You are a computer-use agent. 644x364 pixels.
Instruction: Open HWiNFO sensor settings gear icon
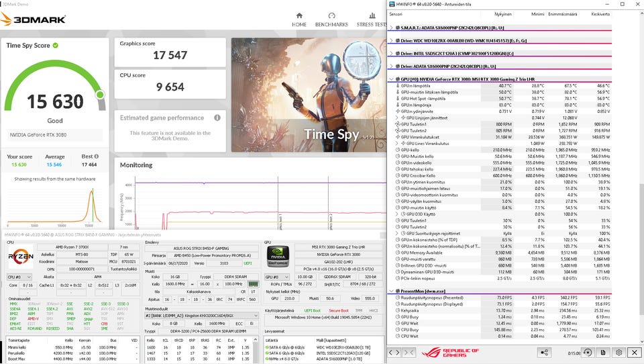(x=619, y=353)
